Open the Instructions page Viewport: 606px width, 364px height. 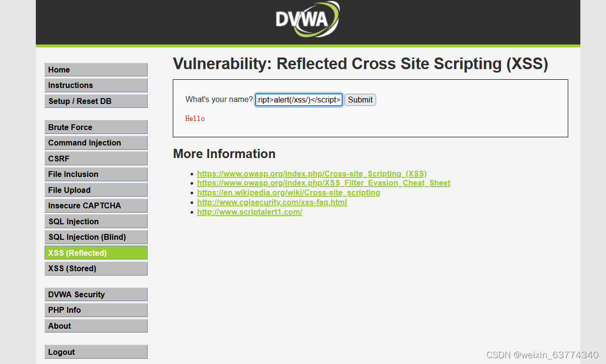pyautogui.click(x=96, y=85)
